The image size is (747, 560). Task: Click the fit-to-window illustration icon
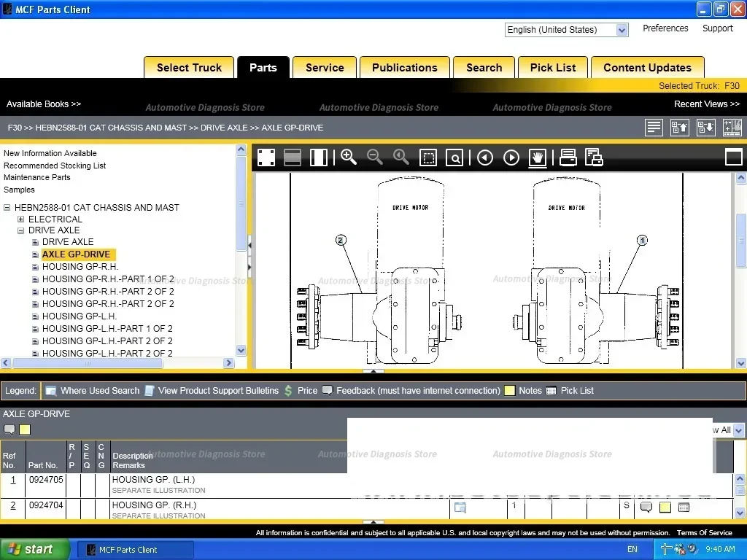tap(266, 157)
